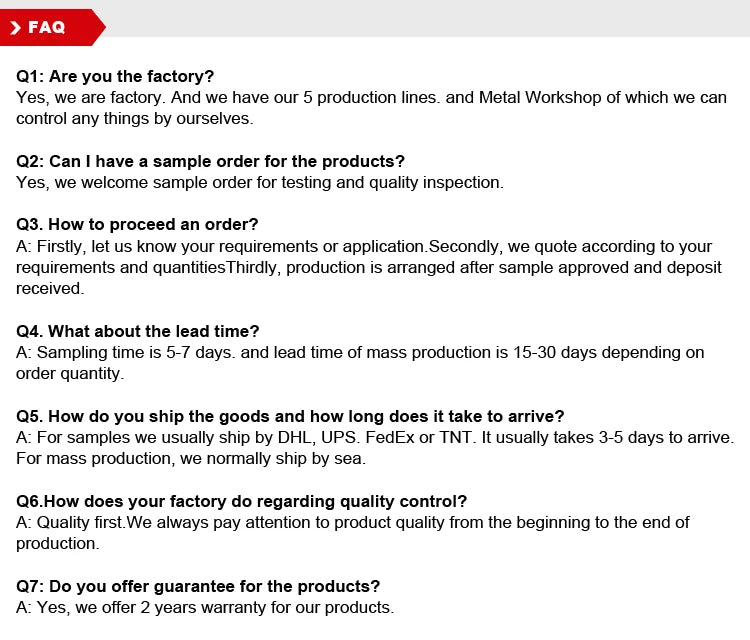The image size is (750, 640).
Task: Click the answer offering 2 years warranty
Action: (x=205, y=607)
